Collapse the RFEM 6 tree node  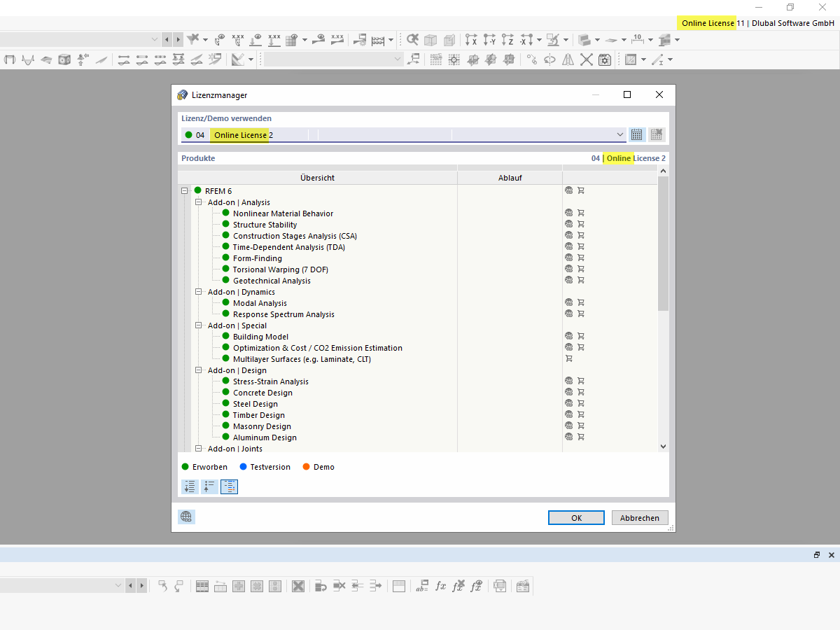coord(184,190)
